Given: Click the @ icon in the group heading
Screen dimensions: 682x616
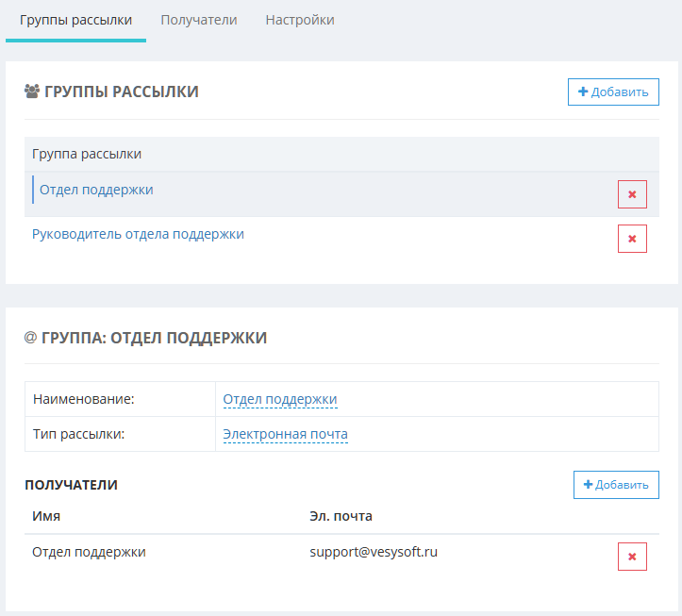Looking at the screenshot, I should pos(30,338).
